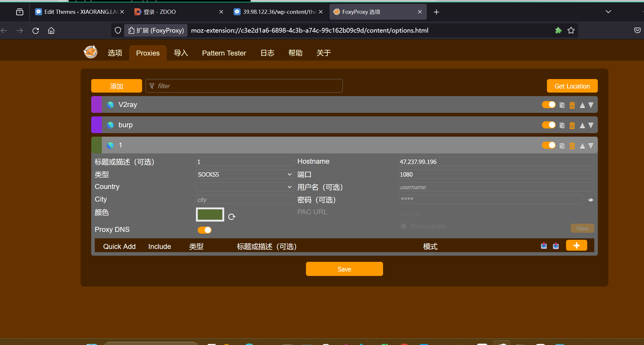Toggle Proxy DNS off
Screen dimensions: 644x345
[x=204, y=230]
